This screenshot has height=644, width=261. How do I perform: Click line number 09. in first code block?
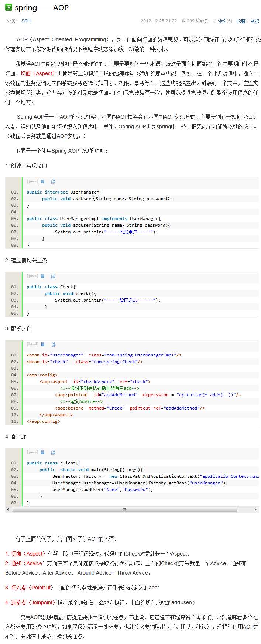(x=14, y=245)
